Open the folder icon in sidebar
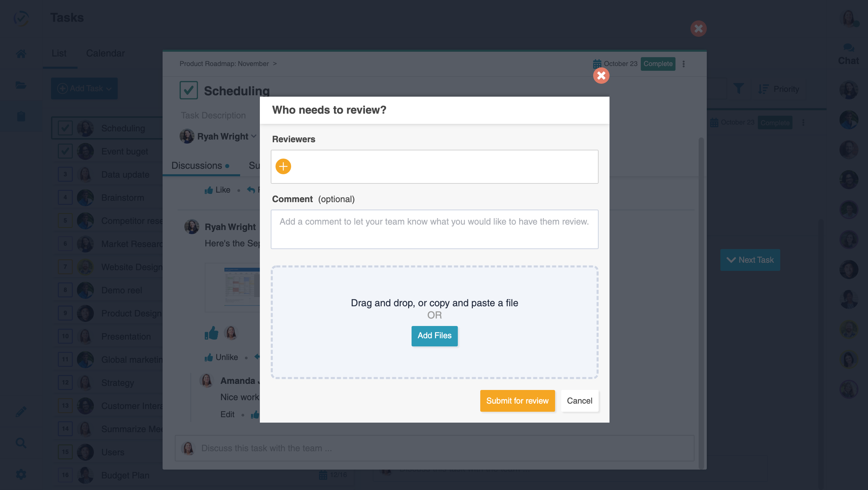 [x=21, y=85]
